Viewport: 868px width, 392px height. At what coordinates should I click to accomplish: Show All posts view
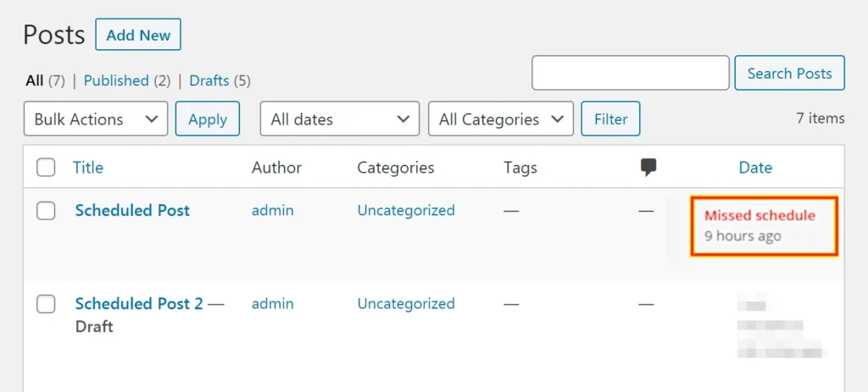(x=34, y=80)
